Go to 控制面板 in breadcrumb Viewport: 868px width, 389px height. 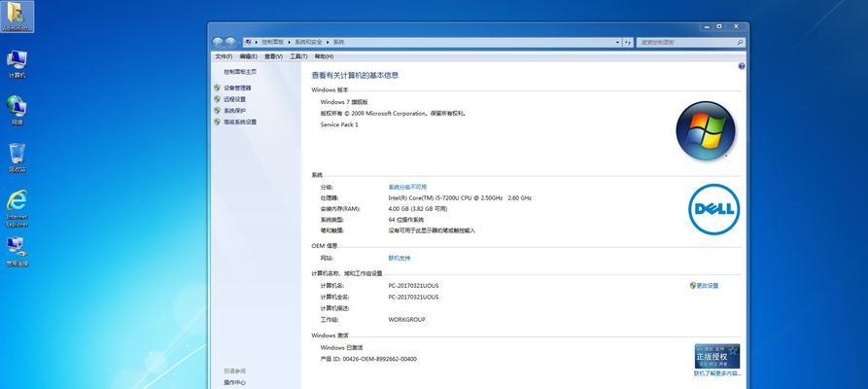coord(272,42)
